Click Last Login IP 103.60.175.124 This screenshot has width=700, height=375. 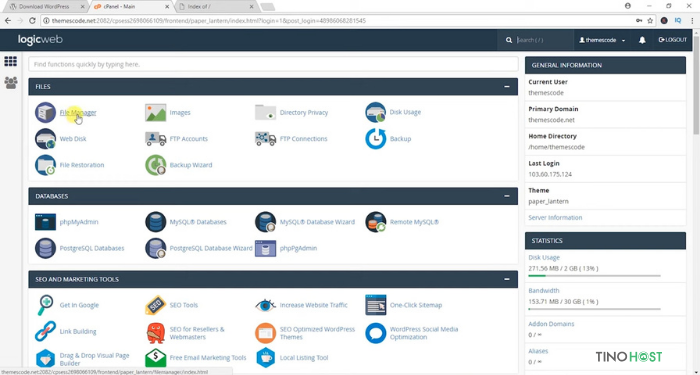pos(550,175)
